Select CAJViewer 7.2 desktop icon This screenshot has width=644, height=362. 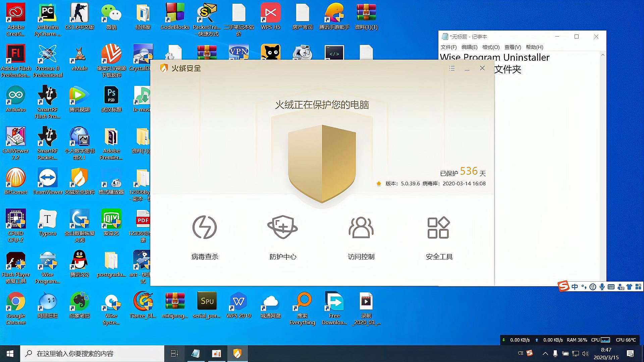[16, 143]
